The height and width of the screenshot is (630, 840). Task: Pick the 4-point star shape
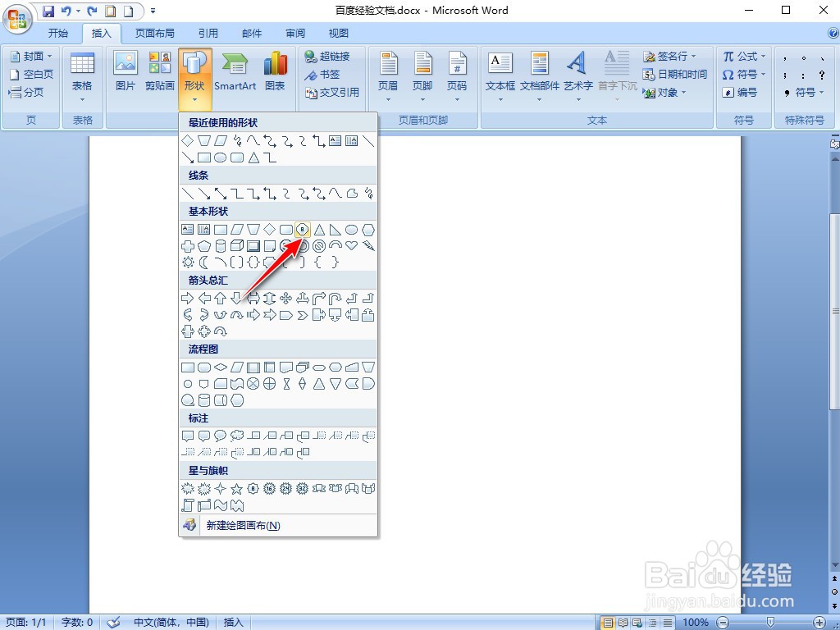click(220, 489)
